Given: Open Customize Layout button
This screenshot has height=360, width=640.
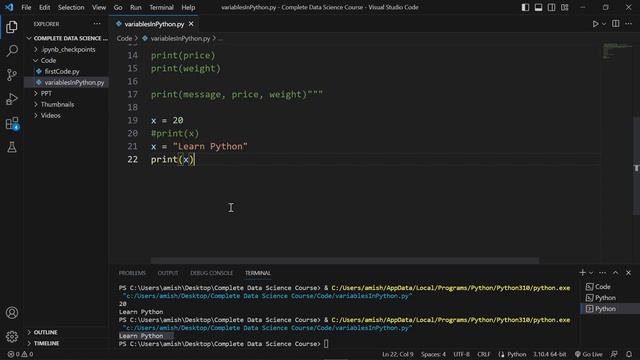Looking at the screenshot, I should point(564,7).
